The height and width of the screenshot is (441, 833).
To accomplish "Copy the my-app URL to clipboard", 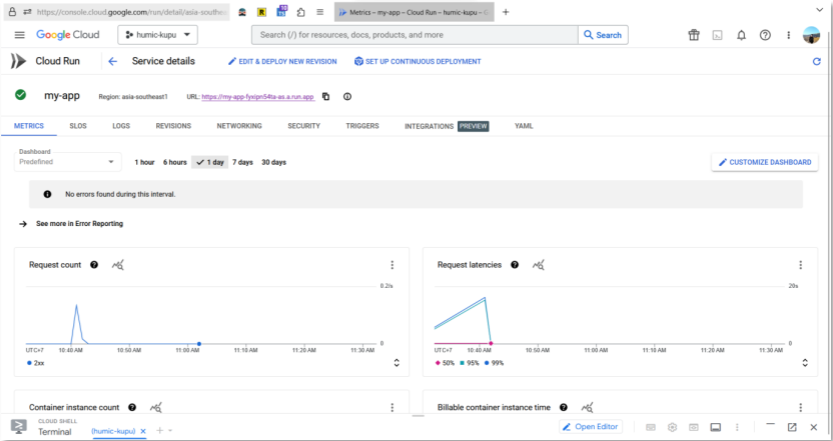I will click(x=326, y=97).
